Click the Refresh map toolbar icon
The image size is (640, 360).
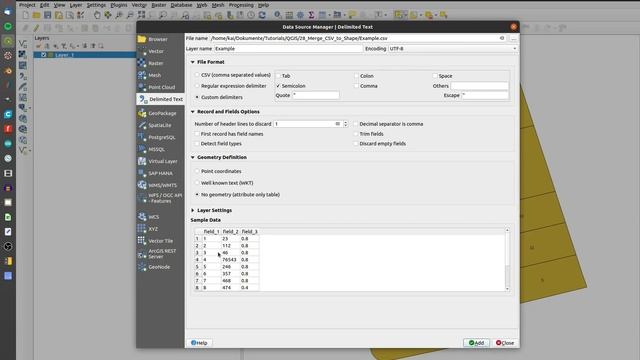pos(262,15)
